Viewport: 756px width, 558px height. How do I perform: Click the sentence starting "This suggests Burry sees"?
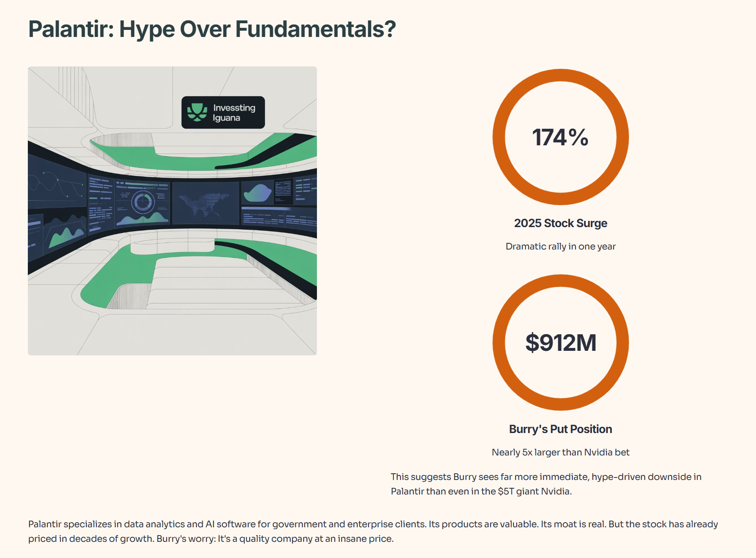pos(546,484)
